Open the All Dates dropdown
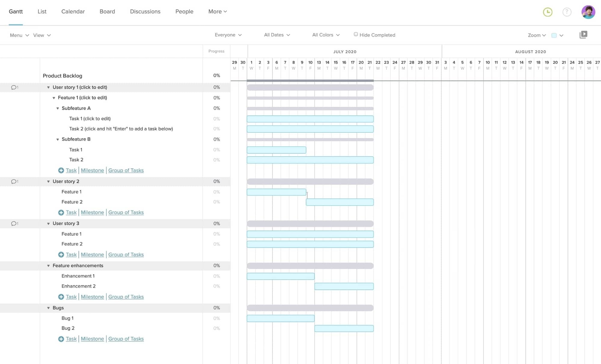This screenshot has height=364, width=601. point(277,35)
